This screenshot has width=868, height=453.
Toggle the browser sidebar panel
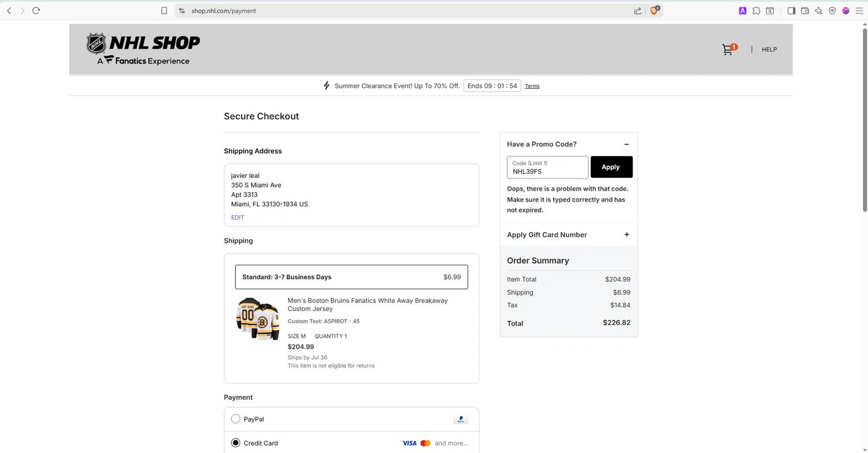click(791, 10)
